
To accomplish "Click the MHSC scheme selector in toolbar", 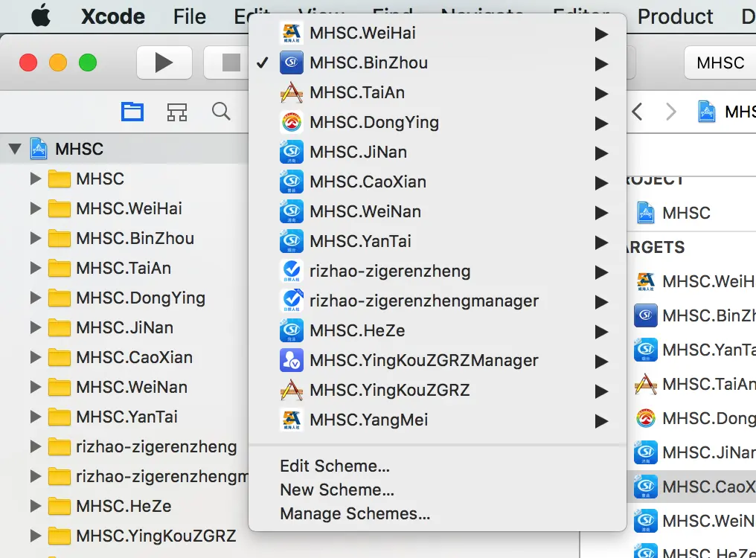I will [x=720, y=62].
